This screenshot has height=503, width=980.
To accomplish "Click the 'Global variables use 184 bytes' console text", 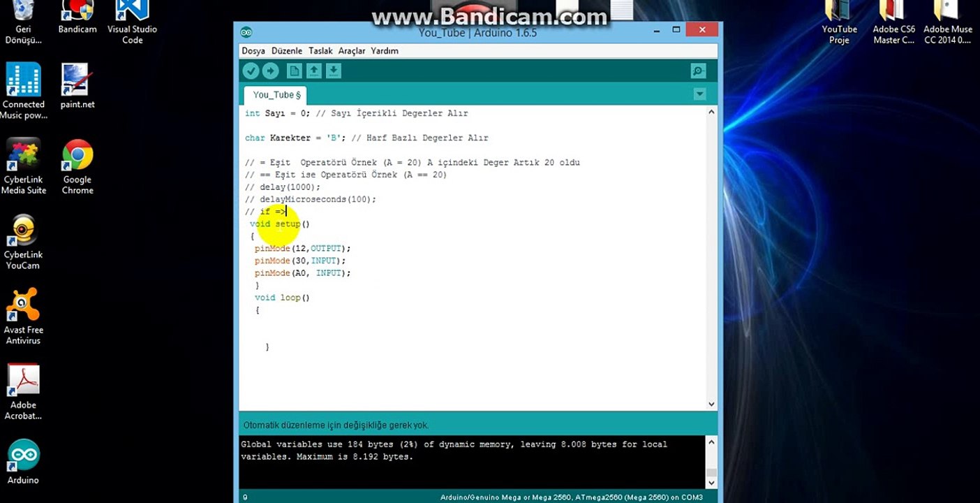I will (454, 451).
